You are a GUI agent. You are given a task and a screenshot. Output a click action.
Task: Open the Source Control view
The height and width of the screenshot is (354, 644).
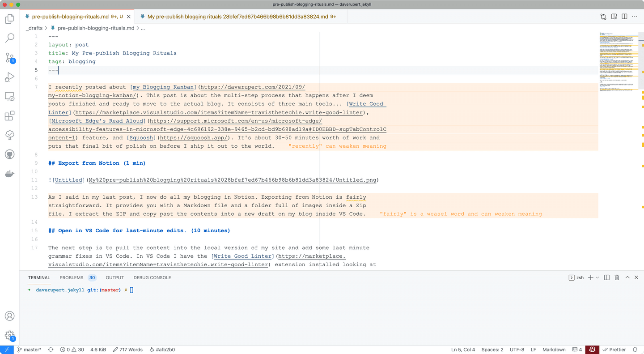[x=10, y=58]
